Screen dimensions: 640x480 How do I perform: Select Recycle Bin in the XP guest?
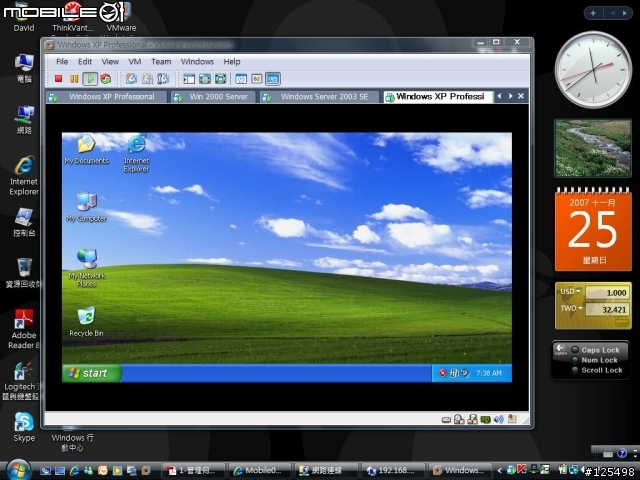(x=86, y=322)
